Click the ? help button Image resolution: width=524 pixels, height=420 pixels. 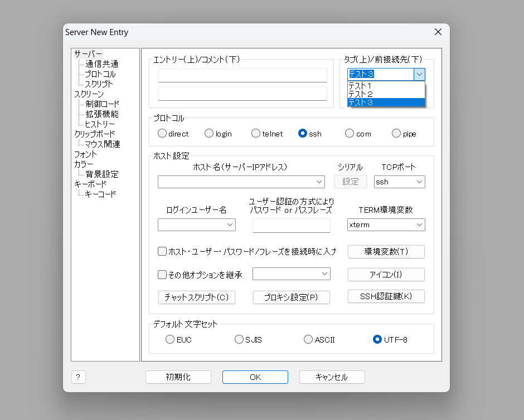coord(78,377)
